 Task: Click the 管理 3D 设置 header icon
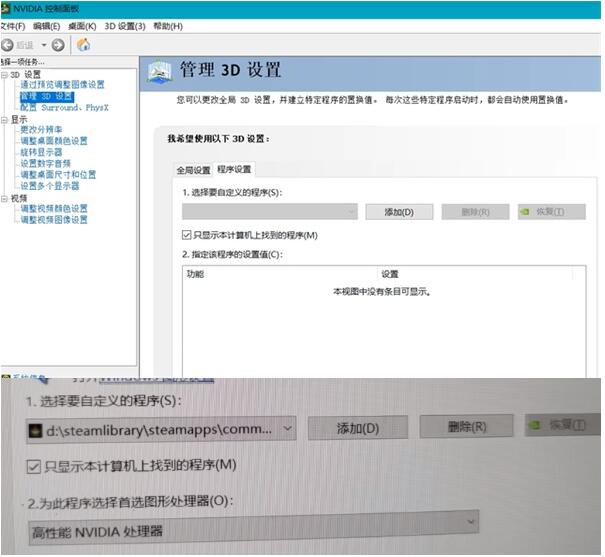(x=159, y=72)
